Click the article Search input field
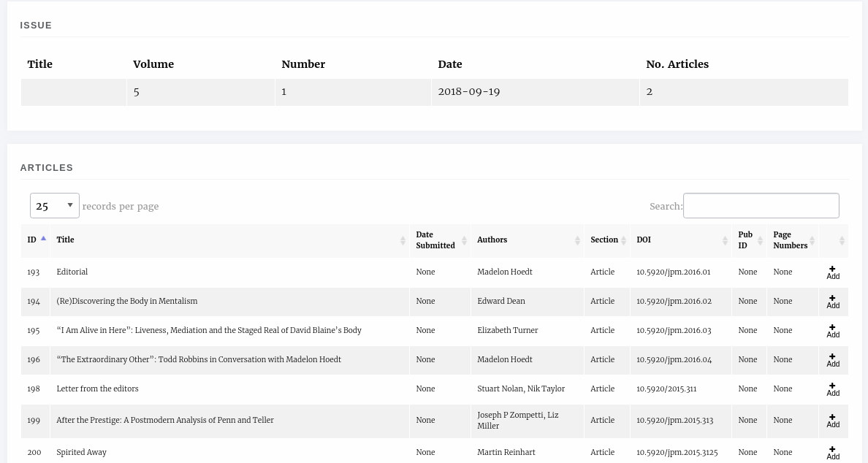Viewport: 868px width, 463px height. [761, 206]
